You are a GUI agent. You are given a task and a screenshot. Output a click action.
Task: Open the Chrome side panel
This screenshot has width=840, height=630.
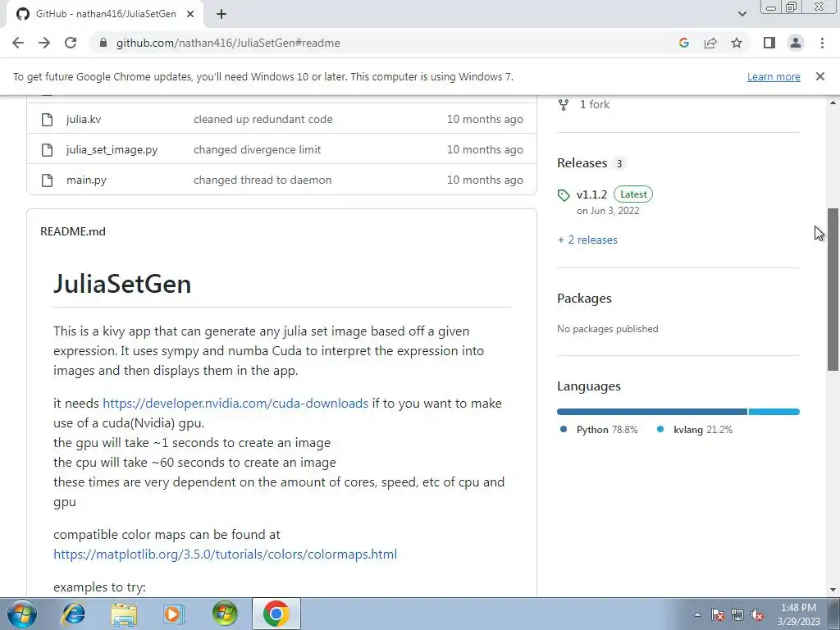(769, 43)
